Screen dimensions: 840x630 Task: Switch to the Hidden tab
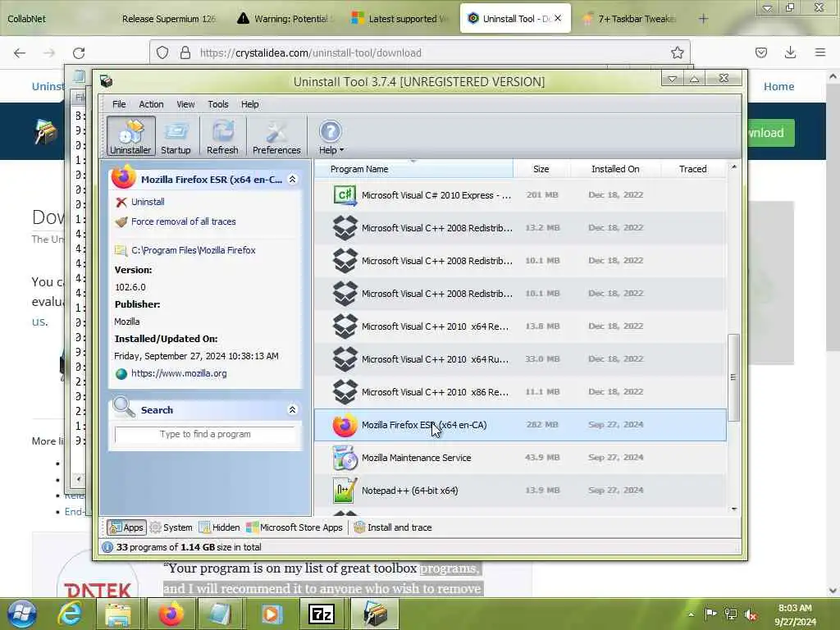220,527
